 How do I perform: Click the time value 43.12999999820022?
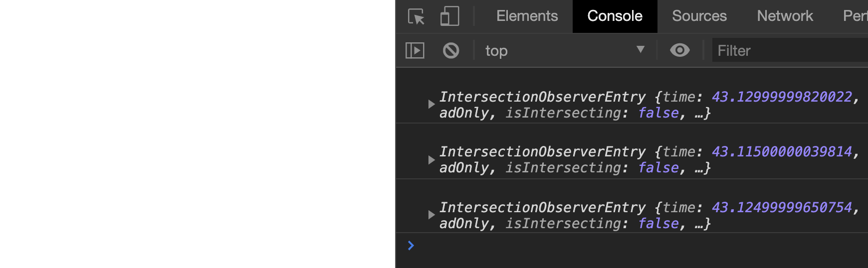[x=782, y=97]
